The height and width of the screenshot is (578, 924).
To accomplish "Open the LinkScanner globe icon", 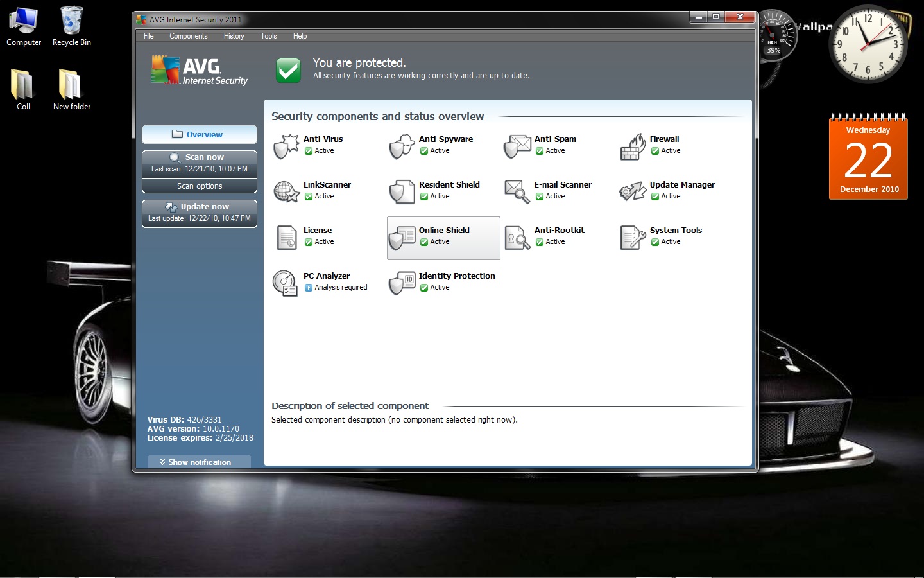I will 286,192.
